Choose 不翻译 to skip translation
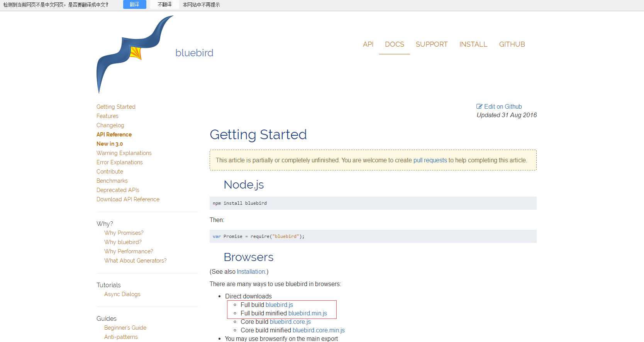The height and width of the screenshot is (342, 644). (164, 5)
